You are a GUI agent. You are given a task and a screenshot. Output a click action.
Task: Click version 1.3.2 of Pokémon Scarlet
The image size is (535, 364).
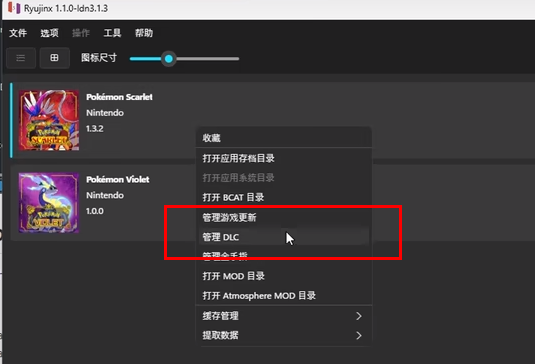tap(95, 129)
